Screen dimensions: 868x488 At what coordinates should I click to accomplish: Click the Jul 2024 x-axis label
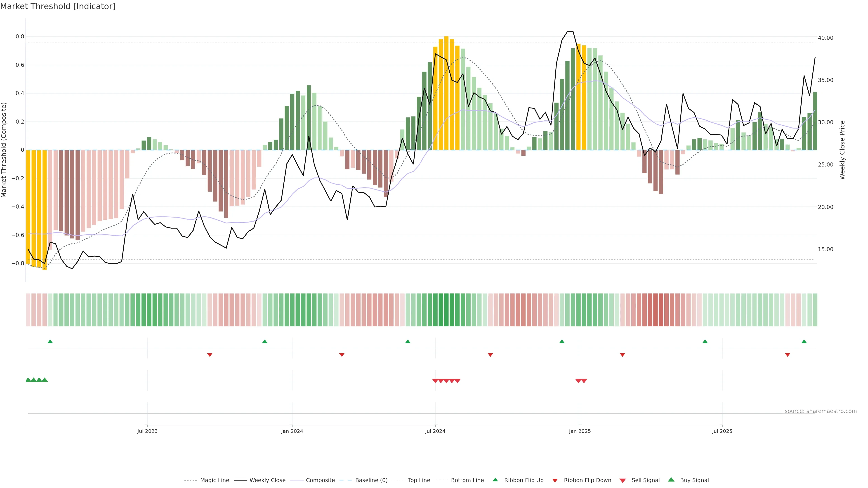[435, 431]
